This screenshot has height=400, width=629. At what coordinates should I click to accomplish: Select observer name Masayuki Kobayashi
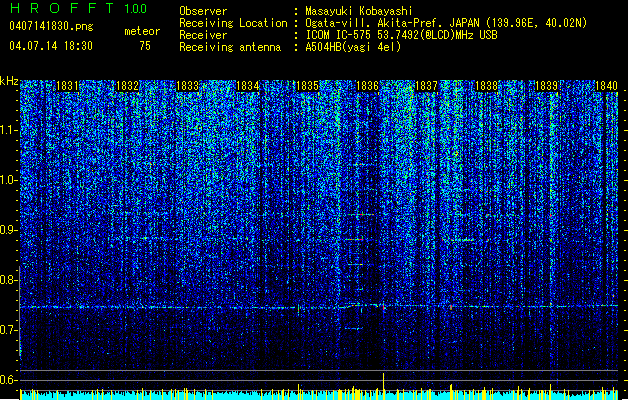coord(359,11)
